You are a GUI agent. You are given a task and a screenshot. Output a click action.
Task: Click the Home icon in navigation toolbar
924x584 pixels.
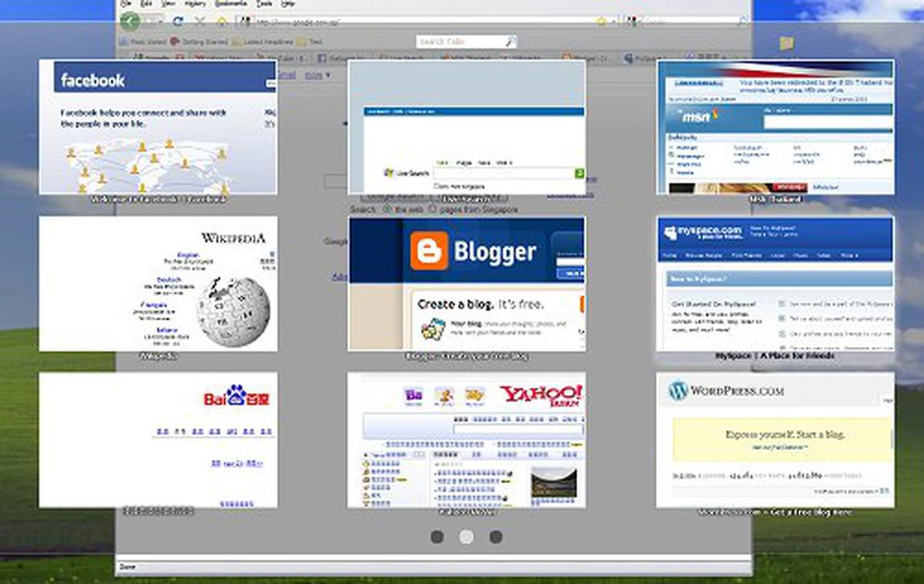pyautogui.click(x=222, y=21)
